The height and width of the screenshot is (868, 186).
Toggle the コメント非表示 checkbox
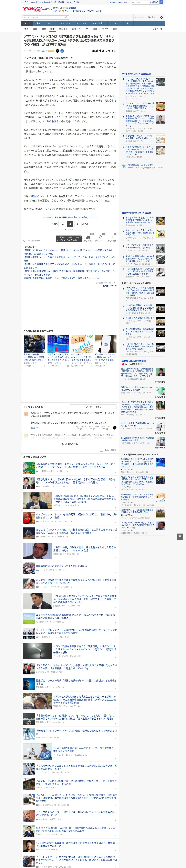[x=102, y=450]
